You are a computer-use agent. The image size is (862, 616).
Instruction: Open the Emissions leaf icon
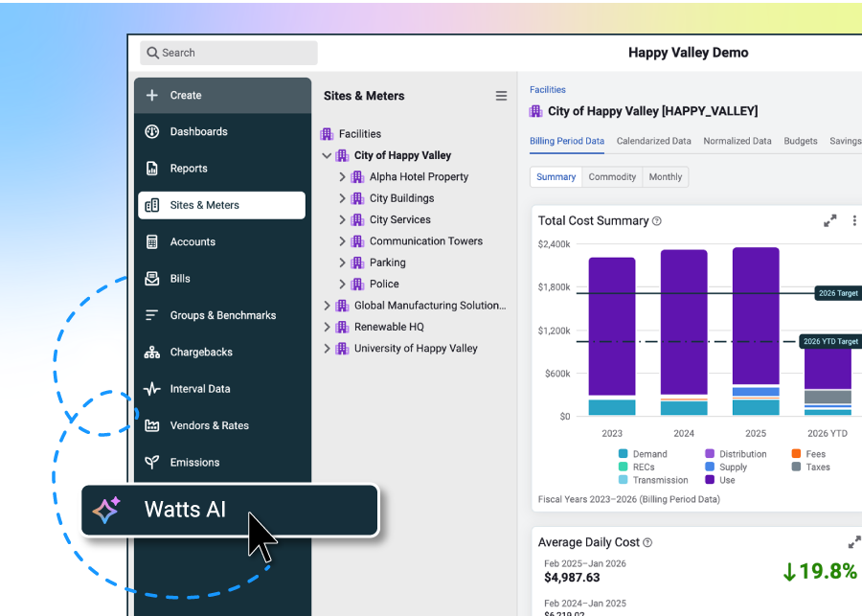(152, 462)
